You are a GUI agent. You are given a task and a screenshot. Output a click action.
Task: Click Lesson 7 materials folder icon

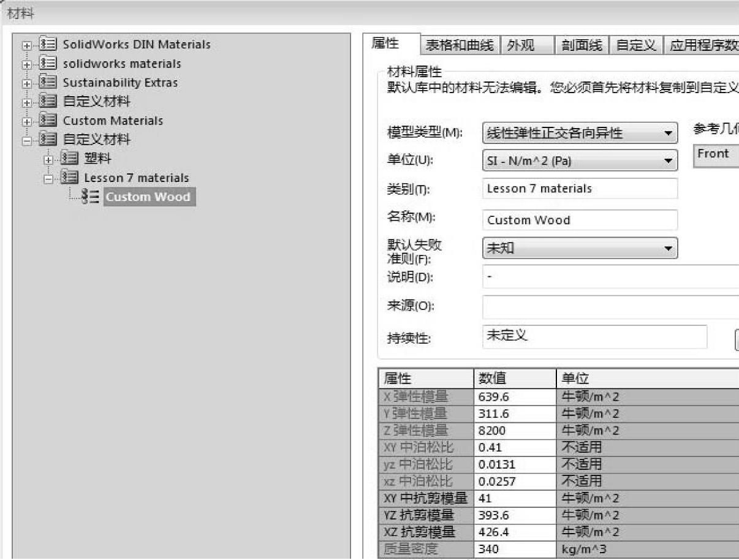pos(70,178)
